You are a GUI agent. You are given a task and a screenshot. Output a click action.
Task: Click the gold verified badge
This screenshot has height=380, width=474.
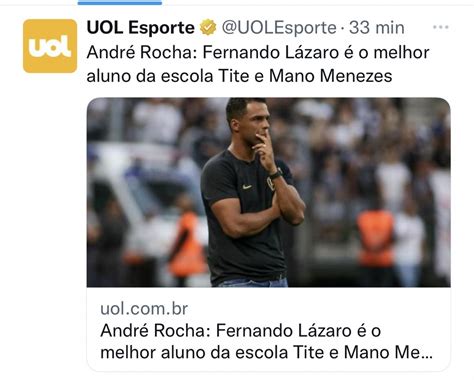click(208, 27)
